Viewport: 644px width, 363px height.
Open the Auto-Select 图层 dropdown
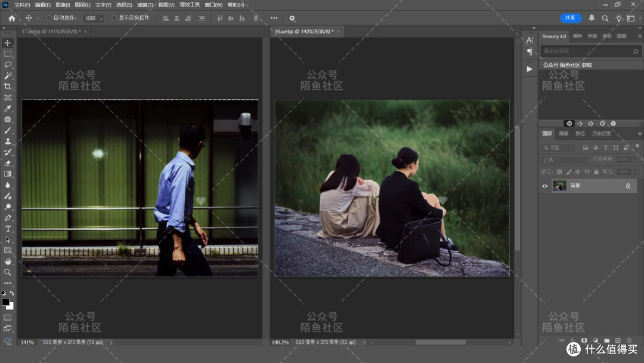point(93,18)
